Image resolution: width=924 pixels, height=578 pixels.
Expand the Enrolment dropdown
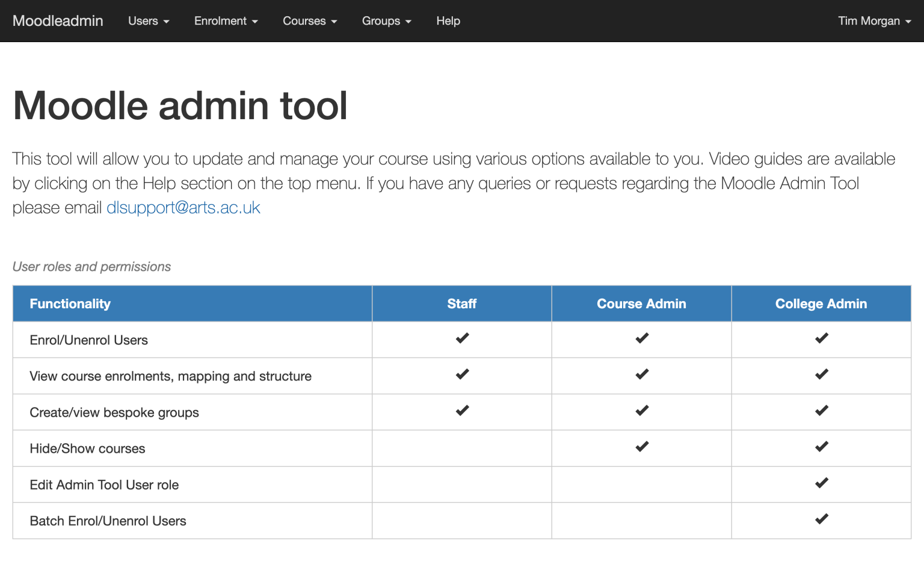pyautogui.click(x=226, y=20)
